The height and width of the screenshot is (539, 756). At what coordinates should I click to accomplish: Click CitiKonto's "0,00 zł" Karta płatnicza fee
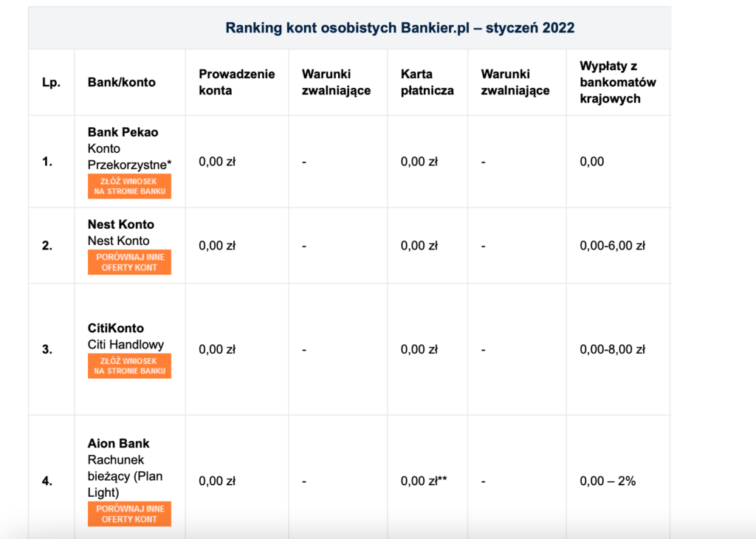(419, 349)
